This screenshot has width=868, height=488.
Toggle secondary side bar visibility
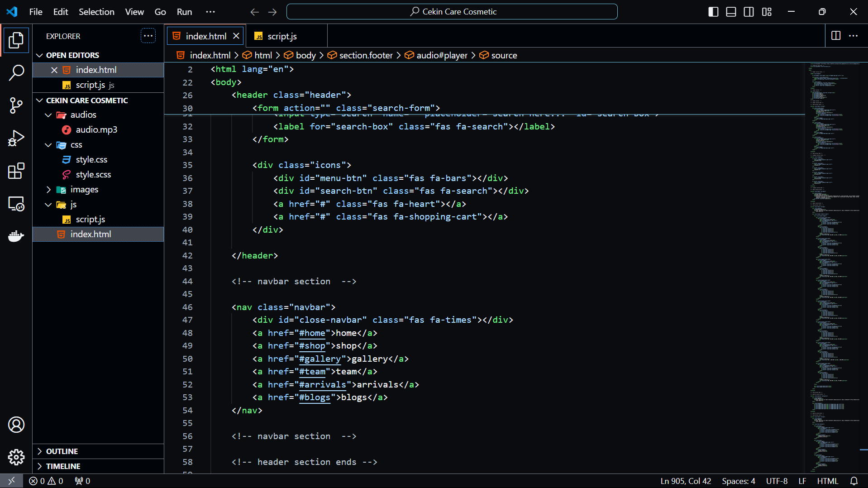pos(749,12)
